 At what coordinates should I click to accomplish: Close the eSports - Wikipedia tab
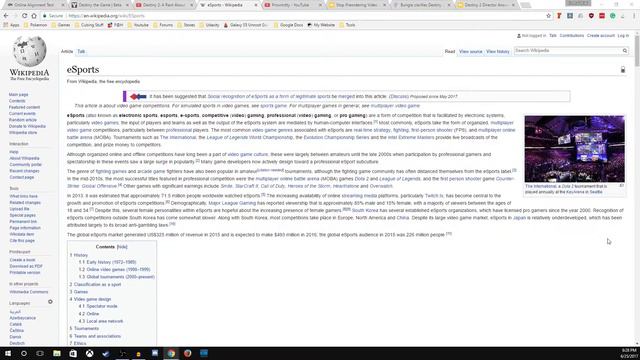tap(256, 5)
